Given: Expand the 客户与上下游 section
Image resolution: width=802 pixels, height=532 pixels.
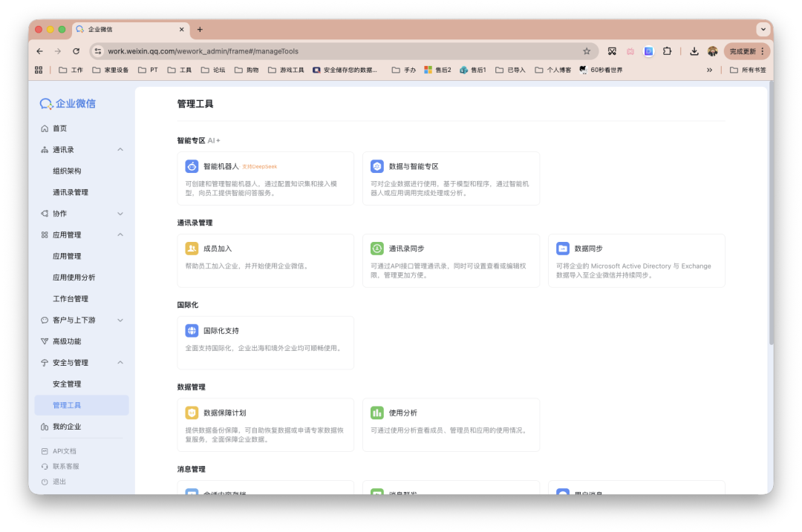Looking at the screenshot, I should click(74, 320).
